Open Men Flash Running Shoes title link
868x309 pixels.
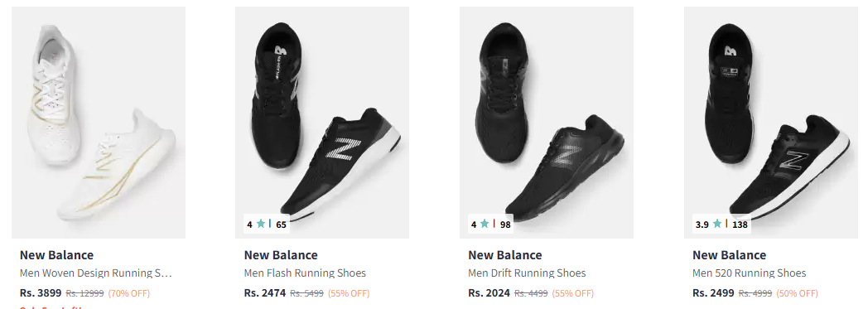(305, 273)
